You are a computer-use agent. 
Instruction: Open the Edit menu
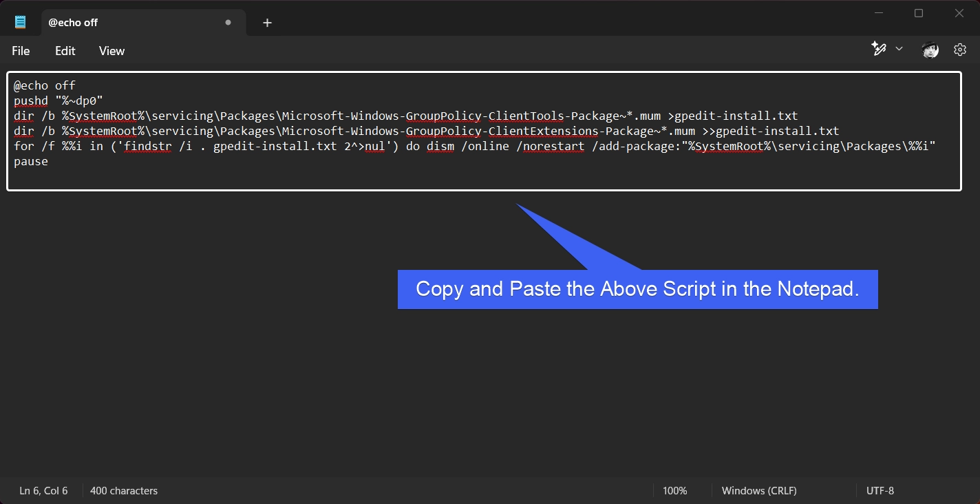pos(65,51)
